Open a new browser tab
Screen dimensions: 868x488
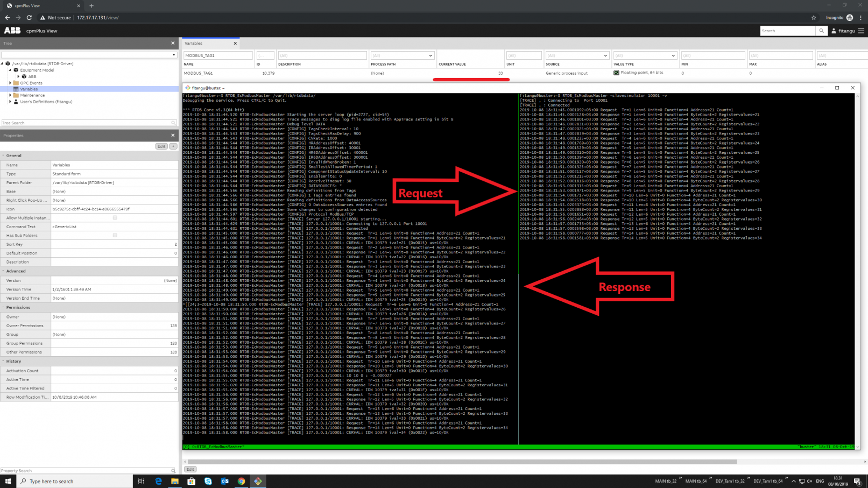[91, 6]
